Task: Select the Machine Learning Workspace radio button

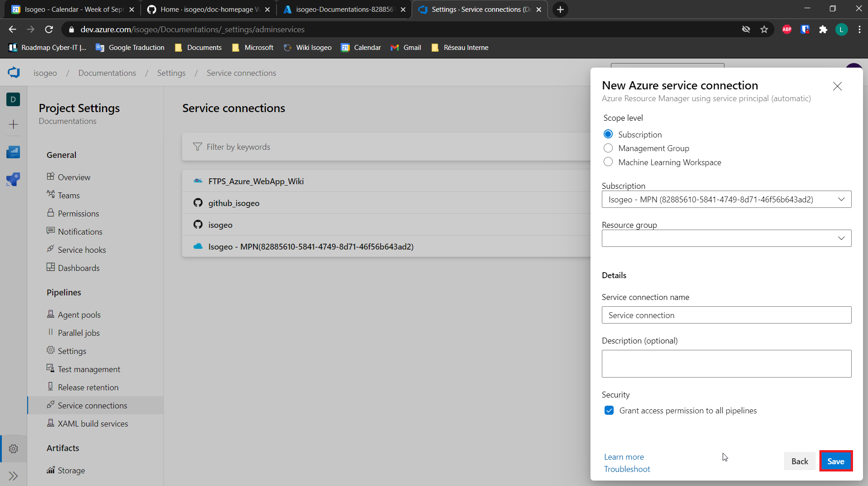Action: [608, 162]
